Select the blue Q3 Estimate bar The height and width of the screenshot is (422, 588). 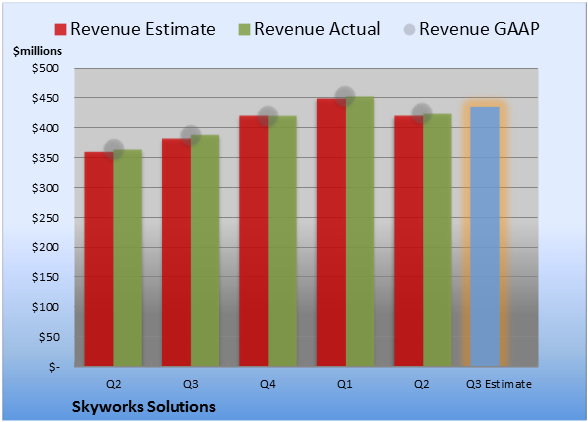485,236
